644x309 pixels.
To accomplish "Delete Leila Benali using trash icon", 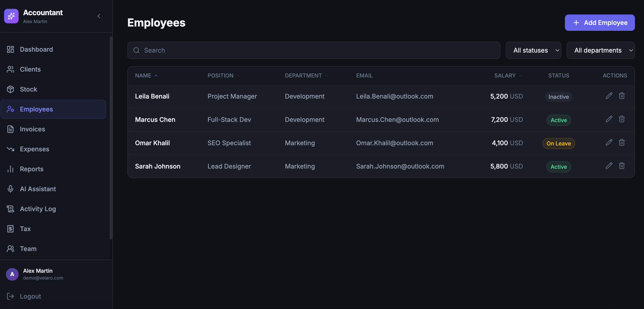I will coord(622,96).
